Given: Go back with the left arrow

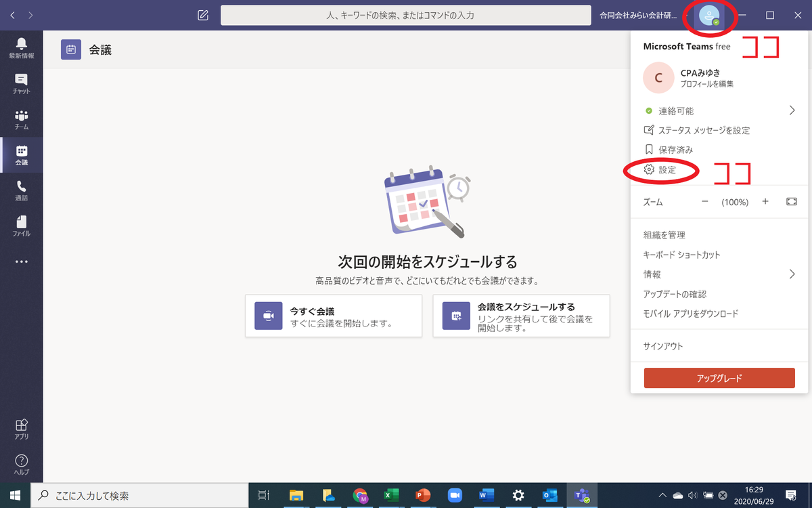Looking at the screenshot, I should [x=12, y=15].
